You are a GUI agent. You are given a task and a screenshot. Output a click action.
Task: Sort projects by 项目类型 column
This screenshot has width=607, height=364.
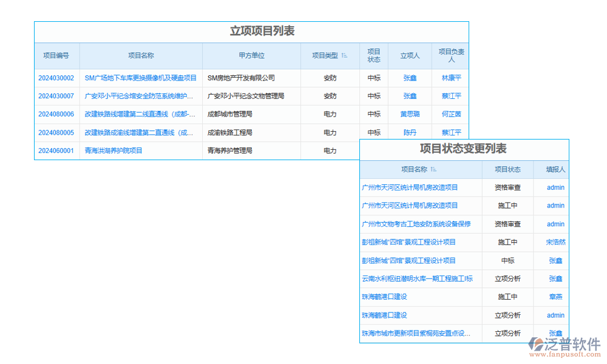(343, 56)
